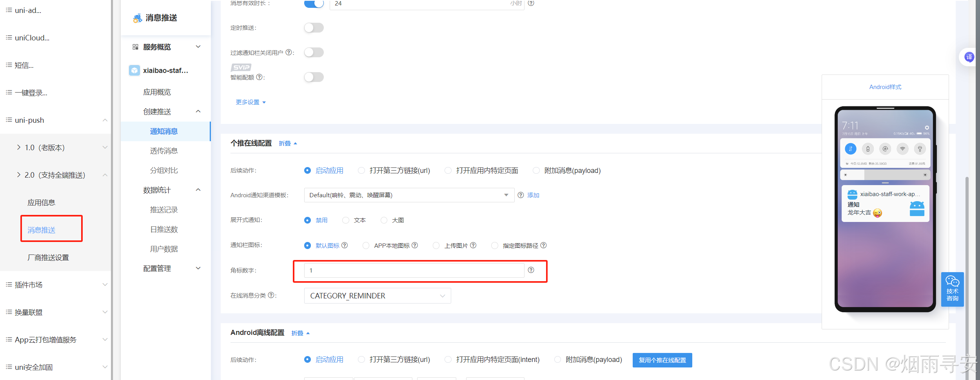980x380 pixels.
Task: Click help icon beside 角标数字
Action: coord(531,270)
